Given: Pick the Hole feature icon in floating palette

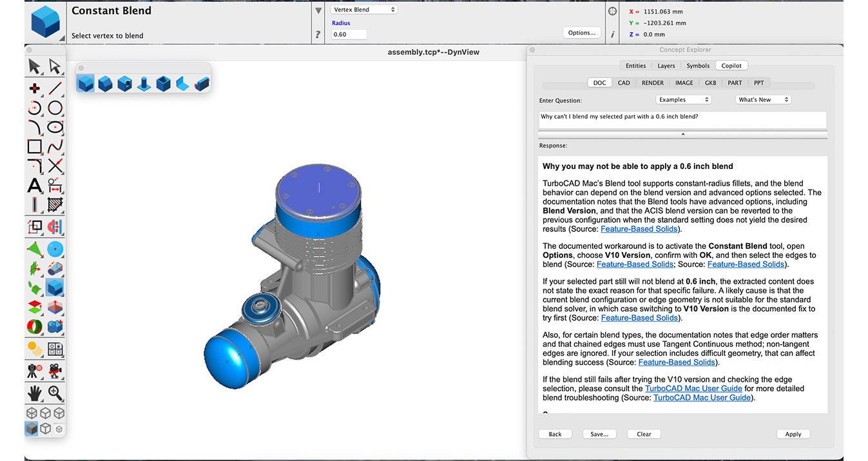Looking at the screenshot, I should pos(124,83).
